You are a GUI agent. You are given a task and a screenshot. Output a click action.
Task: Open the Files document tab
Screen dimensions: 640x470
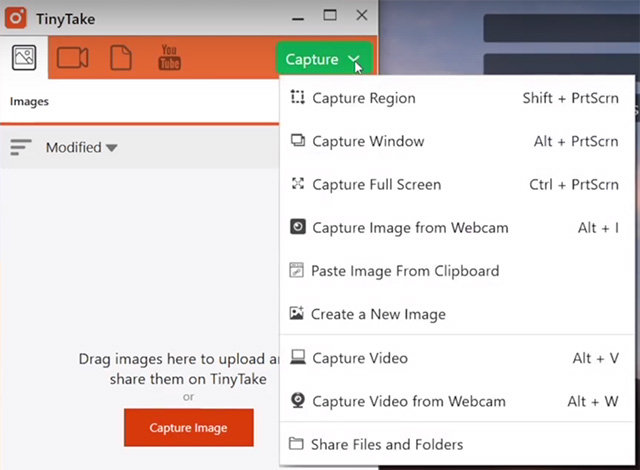[121, 58]
